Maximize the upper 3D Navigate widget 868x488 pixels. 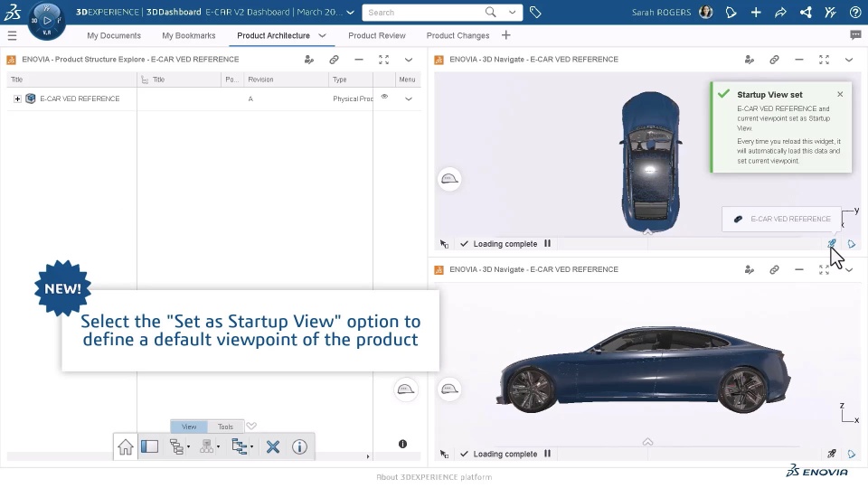pyautogui.click(x=824, y=60)
